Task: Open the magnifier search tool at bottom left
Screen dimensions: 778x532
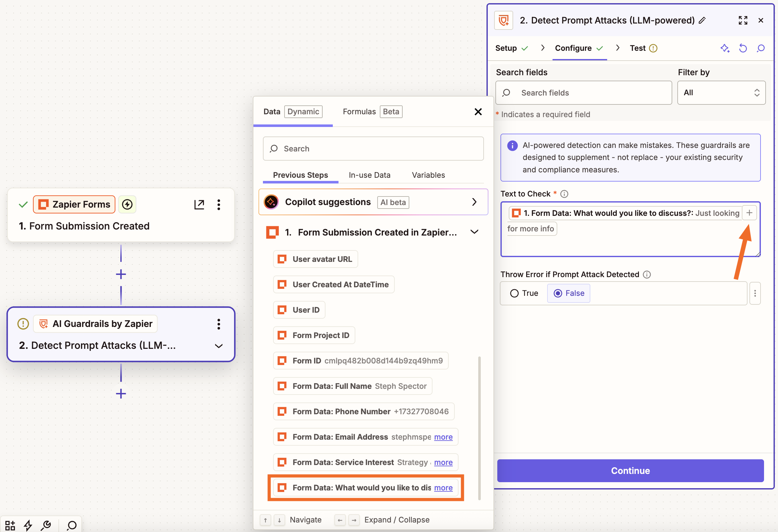Action: 71,525
